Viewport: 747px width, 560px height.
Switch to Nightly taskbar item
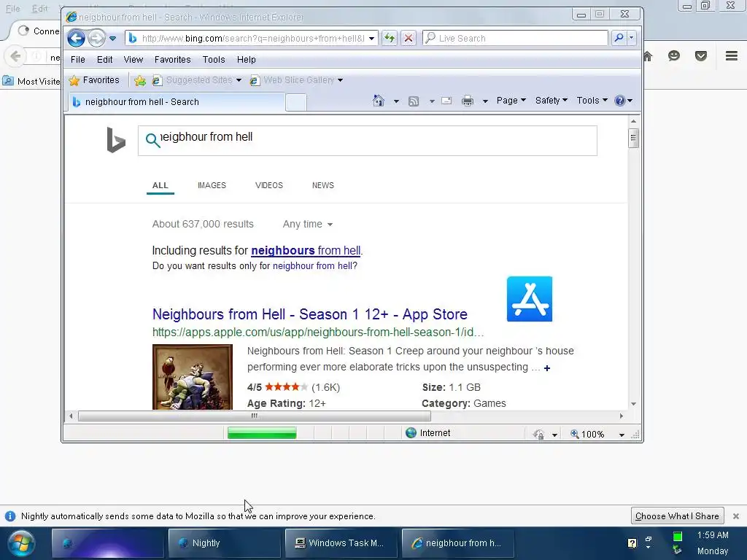(225, 542)
